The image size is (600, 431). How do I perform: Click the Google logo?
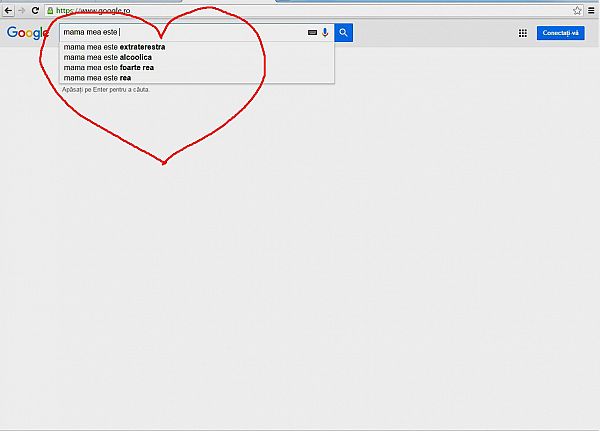27,33
